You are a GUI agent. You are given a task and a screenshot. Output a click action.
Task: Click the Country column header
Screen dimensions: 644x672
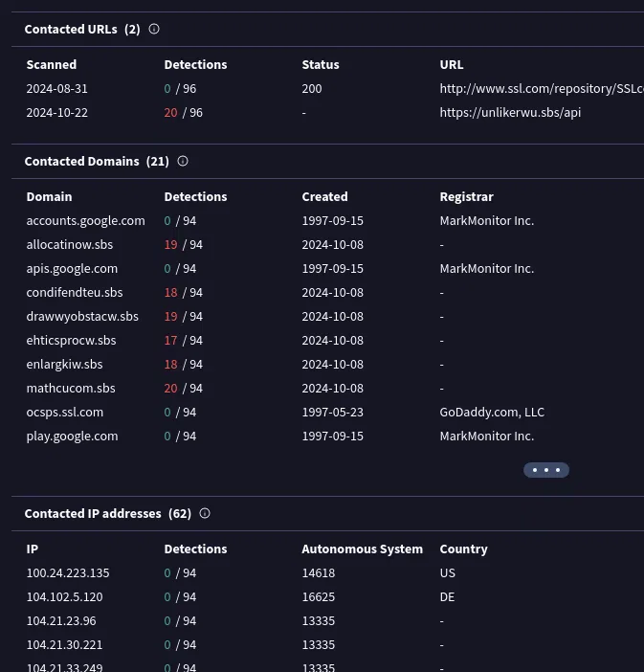click(463, 549)
